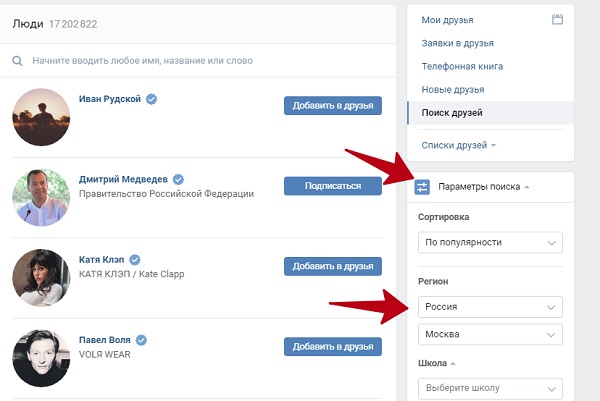Click the verified checkmark beside Катя Клэп
This screenshot has width=600, height=401.
coord(135,260)
